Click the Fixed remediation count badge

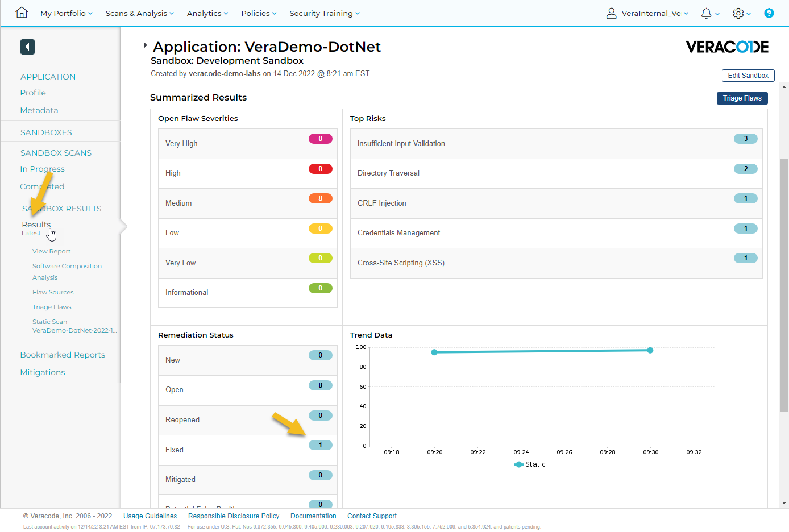pos(321,445)
